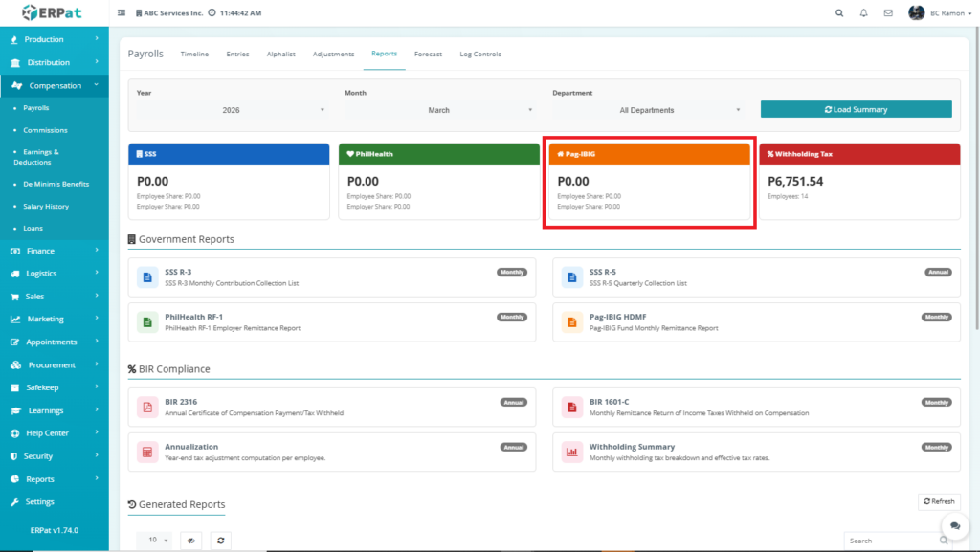980x552 pixels.
Task: Click the hamburger menu icon
Action: [x=121, y=13]
